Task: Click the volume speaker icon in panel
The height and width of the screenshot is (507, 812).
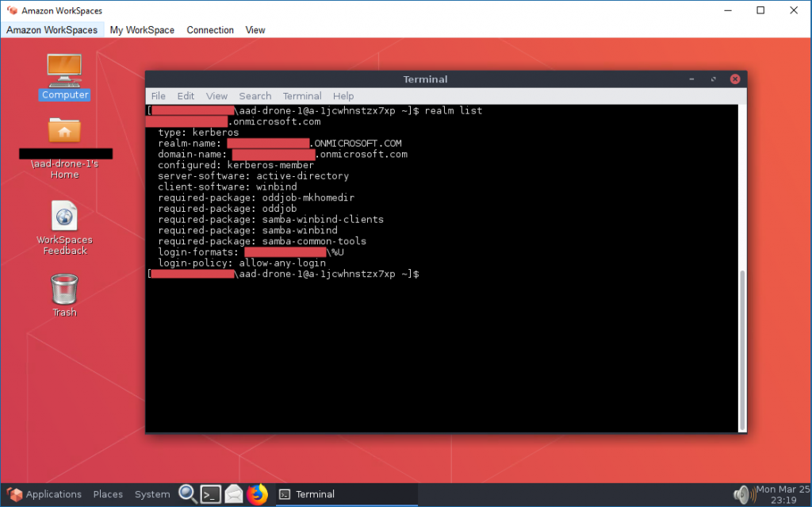Action: coord(744,494)
